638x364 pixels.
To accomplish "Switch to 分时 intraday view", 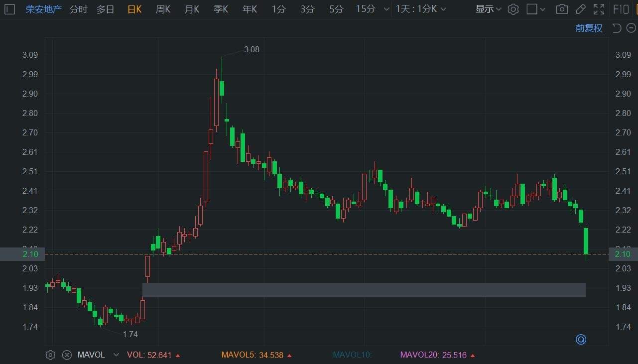I will pyautogui.click(x=78, y=9).
